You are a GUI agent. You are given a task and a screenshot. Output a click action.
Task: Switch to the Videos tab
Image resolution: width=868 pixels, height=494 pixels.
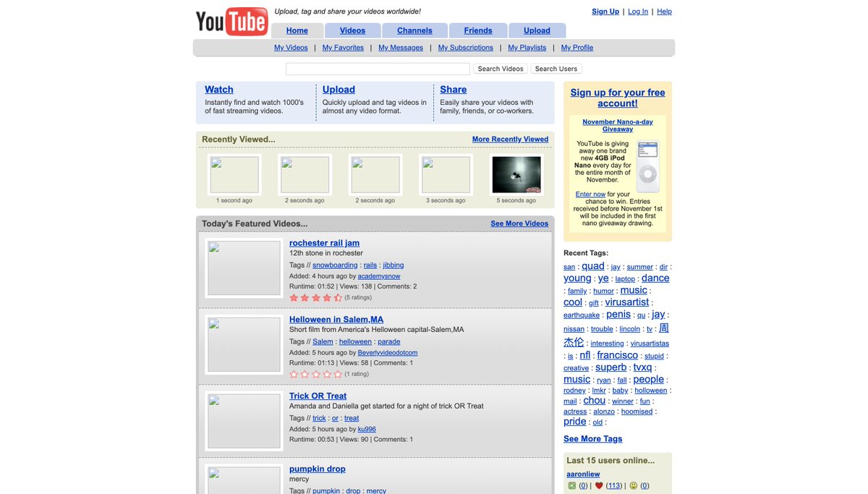pyautogui.click(x=352, y=30)
